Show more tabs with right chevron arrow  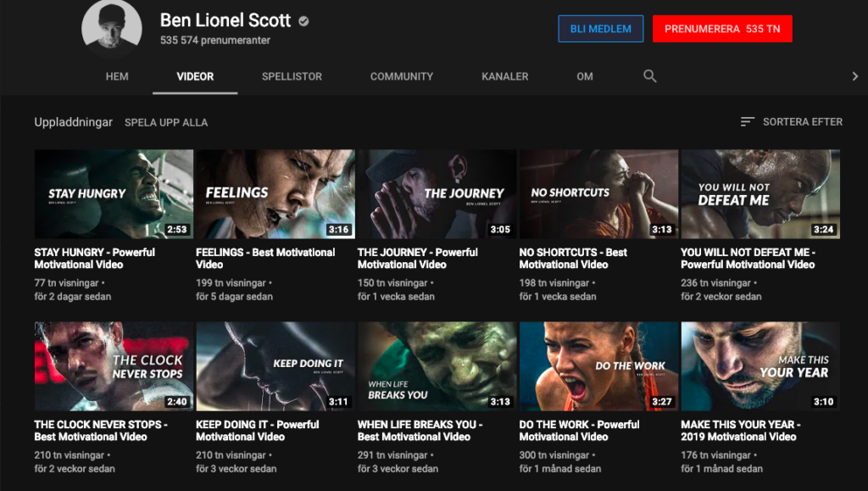854,76
